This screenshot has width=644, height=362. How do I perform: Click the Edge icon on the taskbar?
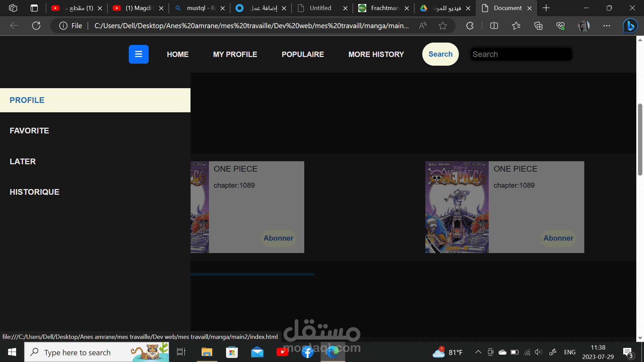point(333,352)
